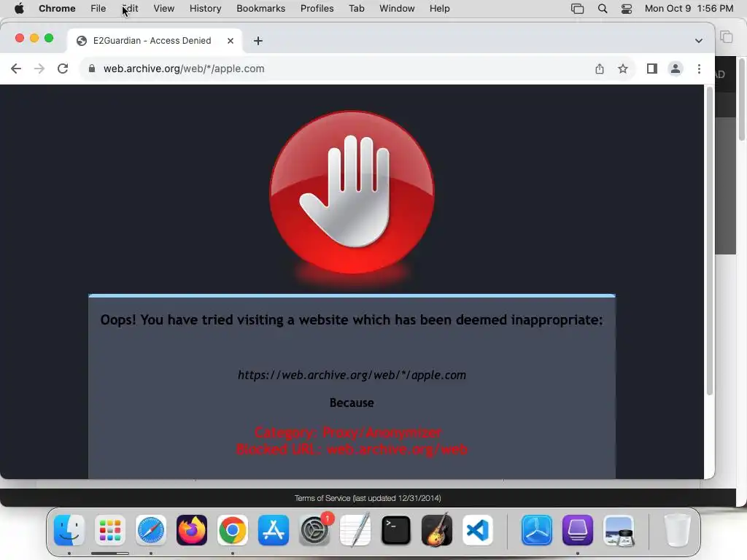The image size is (747, 560).
Task: Click the page vertical scrollbar thumb
Action: [x=709, y=241]
